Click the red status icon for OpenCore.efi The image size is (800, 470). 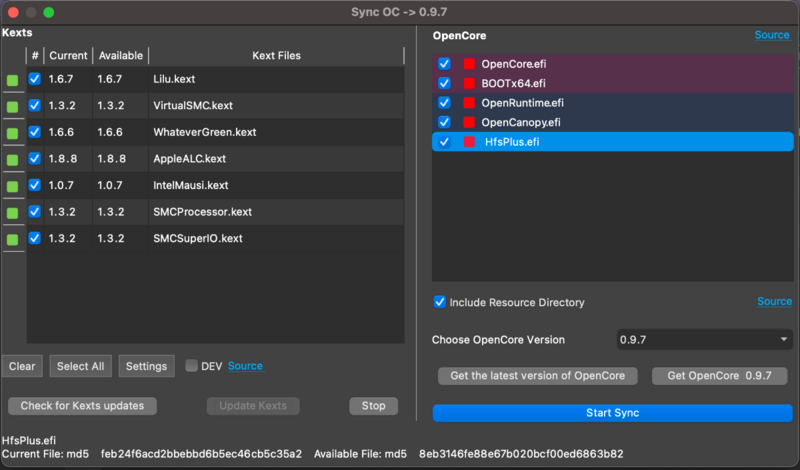(x=468, y=64)
